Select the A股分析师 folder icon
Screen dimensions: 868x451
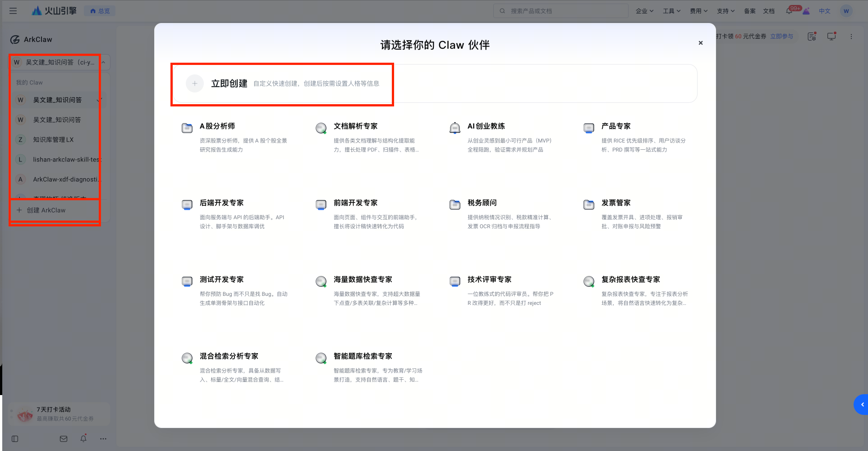187,128
